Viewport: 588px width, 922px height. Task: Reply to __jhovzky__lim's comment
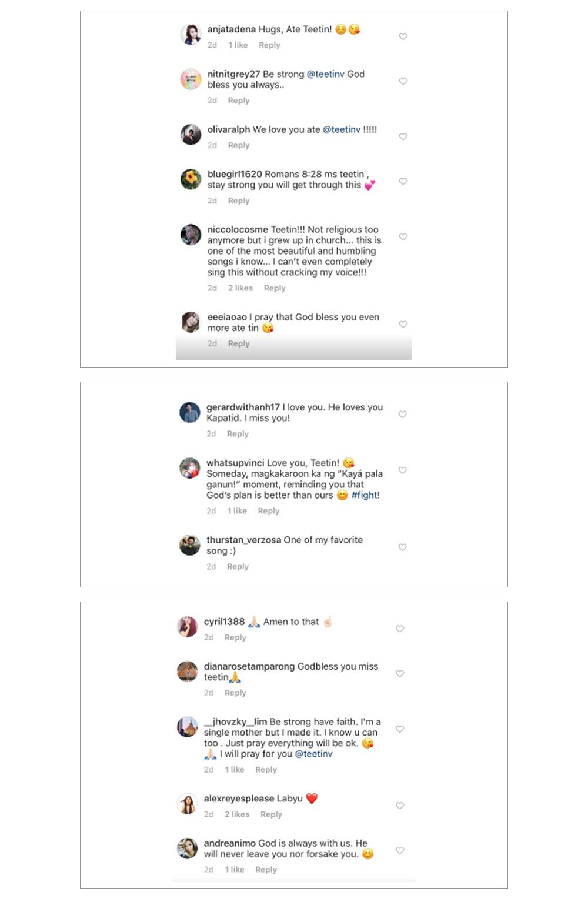(266, 770)
